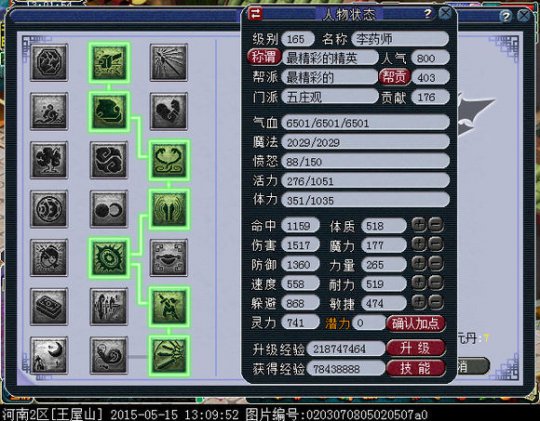Select the green spiky sun ring skill icon
The width and height of the screenshot is (540, 421).
(x=109, y=258)
